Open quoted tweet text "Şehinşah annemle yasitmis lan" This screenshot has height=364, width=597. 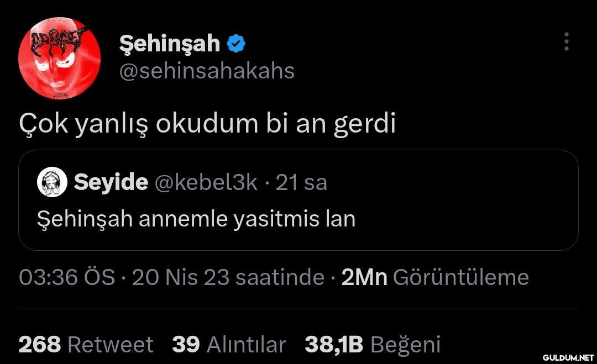click(x=196, y=219)
